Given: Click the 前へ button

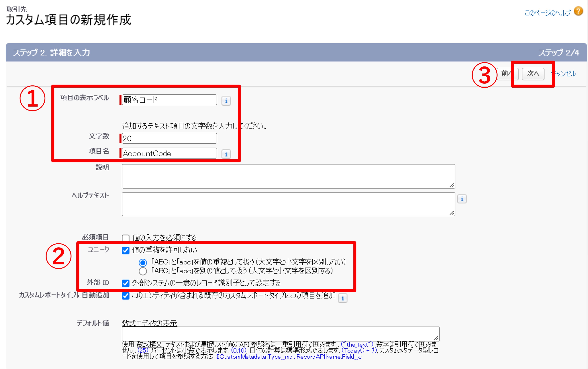Looking at the screenshot, I should pyautogui.click(x=508, y=74).
